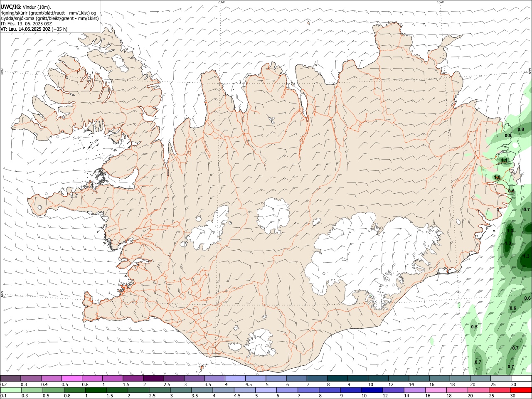Click the 'UWC/IG: Vindur (10m)' title text

point(26,7)
